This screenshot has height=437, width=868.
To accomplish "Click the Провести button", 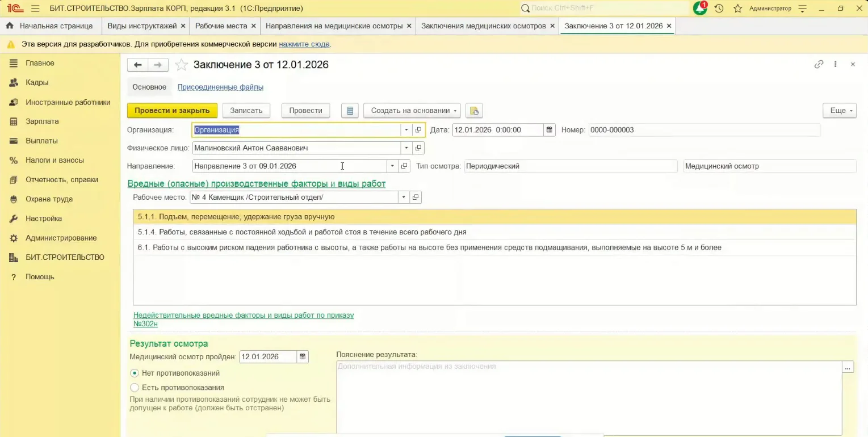I will 305,111.
